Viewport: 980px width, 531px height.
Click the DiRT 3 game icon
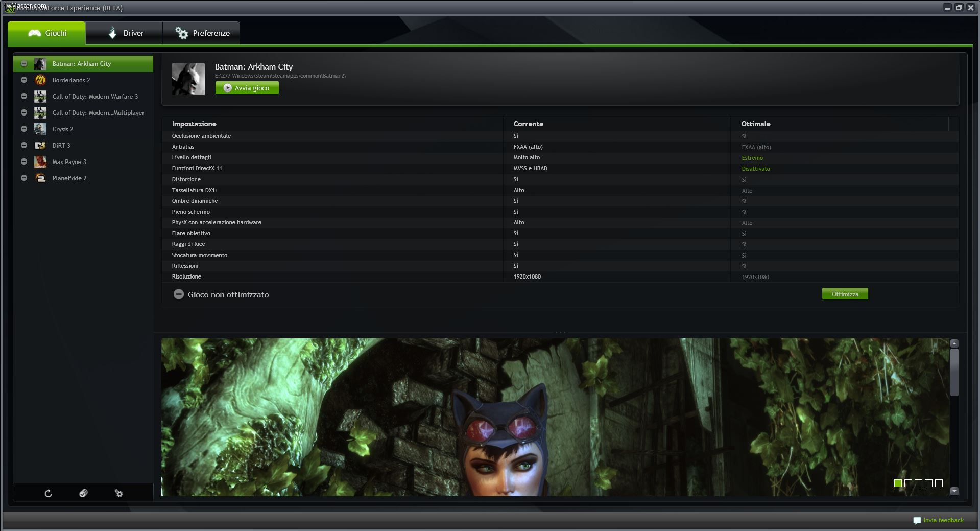(40, 146)
